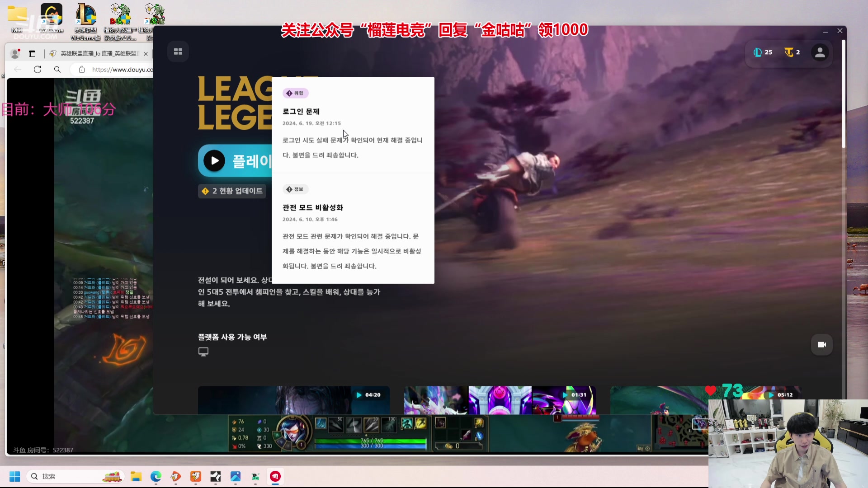Open the orange Douyu app on the taskbar
Image resolution: width=868 pixels, height=488 pixels.
tap(196, 477)
